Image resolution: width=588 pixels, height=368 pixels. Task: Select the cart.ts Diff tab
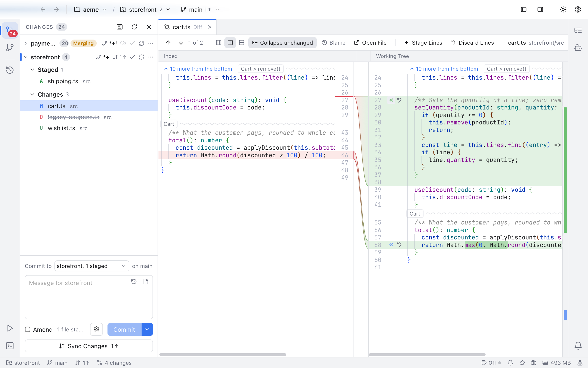pos(187,27)
